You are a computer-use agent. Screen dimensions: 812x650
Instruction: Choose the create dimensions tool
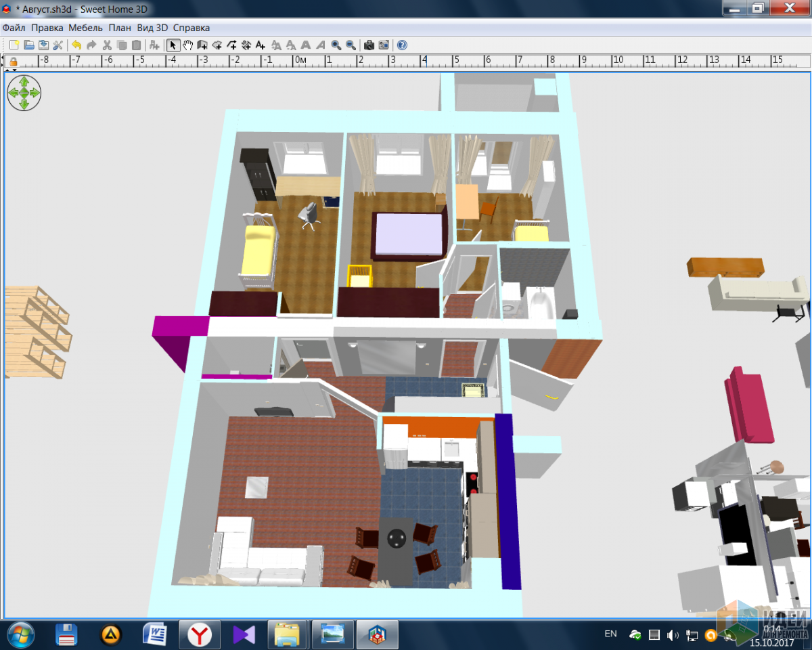click(x=246, y=45)
